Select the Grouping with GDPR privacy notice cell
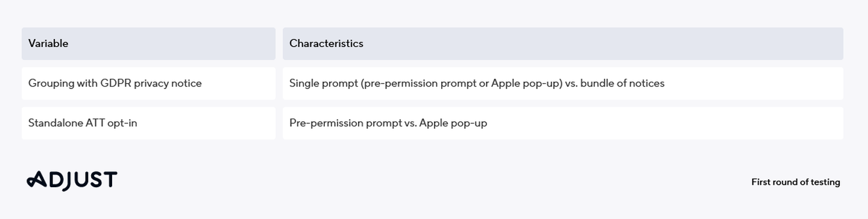 pos(148,83)
